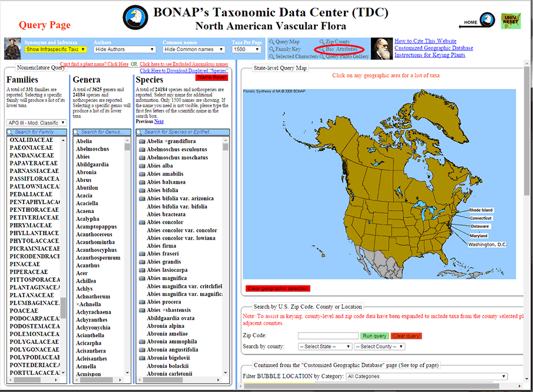This screenshot has height=392, width=533.
Task: Click map icon beside Abies alba
Action: pyautogui.click(x=142, y=166)
